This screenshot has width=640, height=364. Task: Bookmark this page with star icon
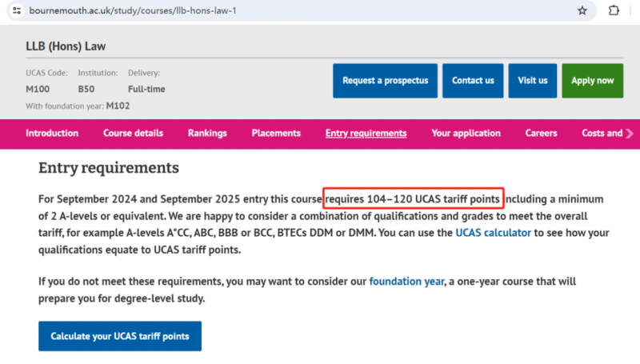coord(582,10)
